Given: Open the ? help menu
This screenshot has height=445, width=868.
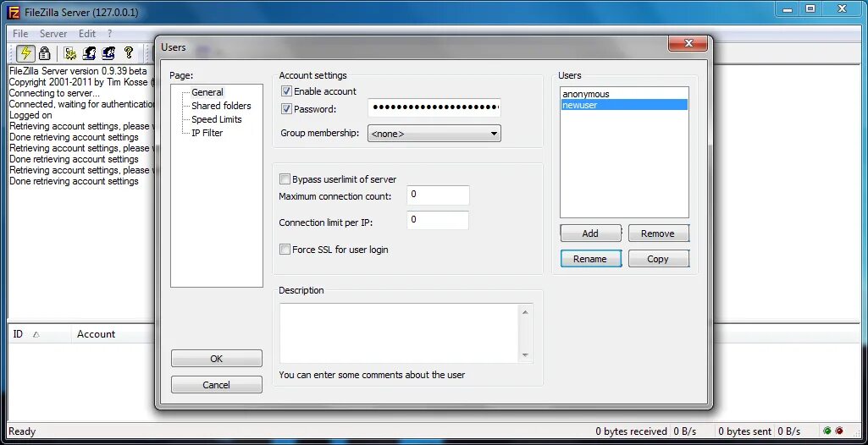Looking at the screenshot, I should pos(109,34).
